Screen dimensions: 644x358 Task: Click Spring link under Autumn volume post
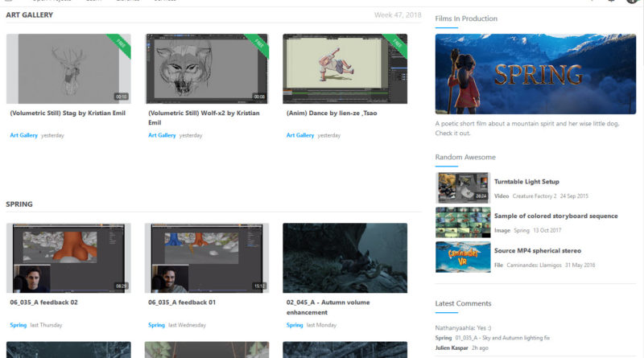tap(295, 325)
